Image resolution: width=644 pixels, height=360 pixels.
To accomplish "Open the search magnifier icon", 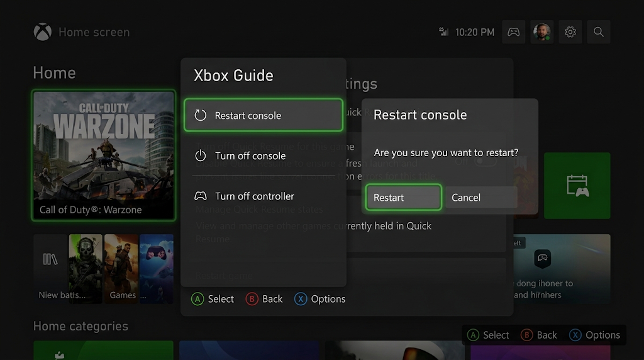I will pyautogui.click(x=599, y=32).
